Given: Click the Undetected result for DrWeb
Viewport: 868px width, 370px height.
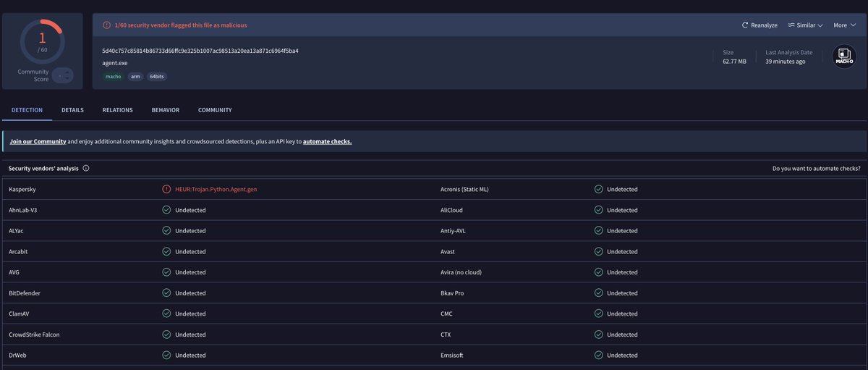Looking at the screenshot, I should coord(191,356).
